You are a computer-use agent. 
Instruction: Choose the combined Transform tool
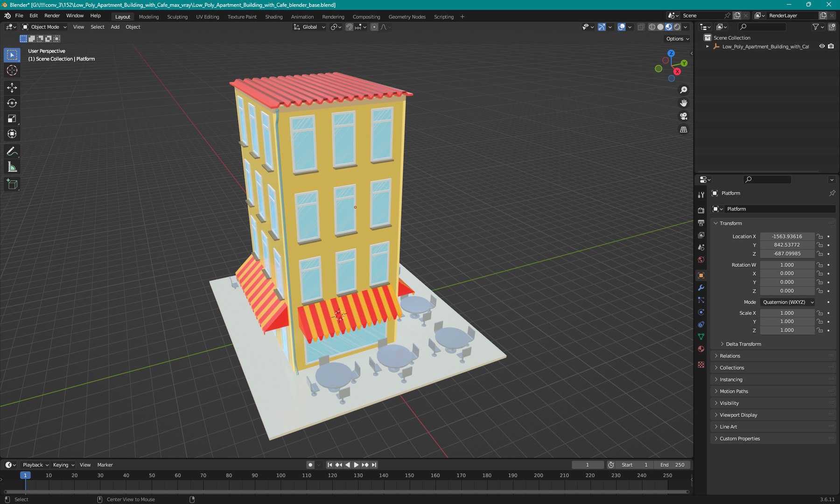[x=12, y=134]
